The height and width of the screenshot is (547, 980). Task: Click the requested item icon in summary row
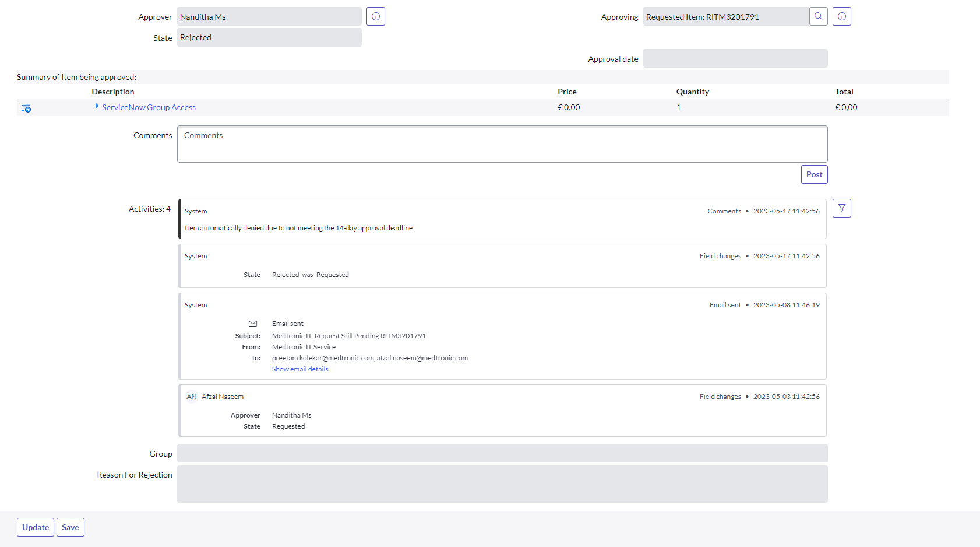tap(26, 108)
